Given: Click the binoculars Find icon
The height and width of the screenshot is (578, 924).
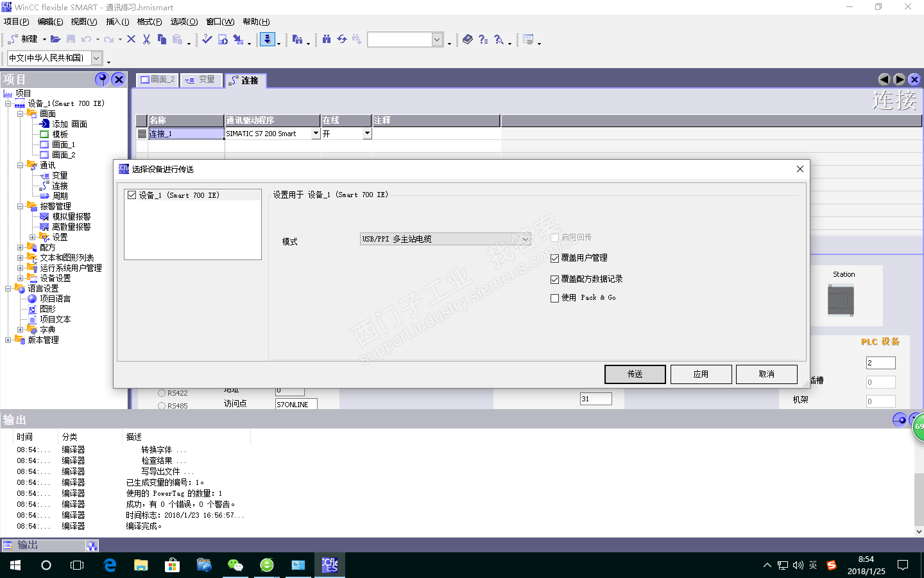Looking at the screenshot, I should pyautogui.click(x=327, y=39).
